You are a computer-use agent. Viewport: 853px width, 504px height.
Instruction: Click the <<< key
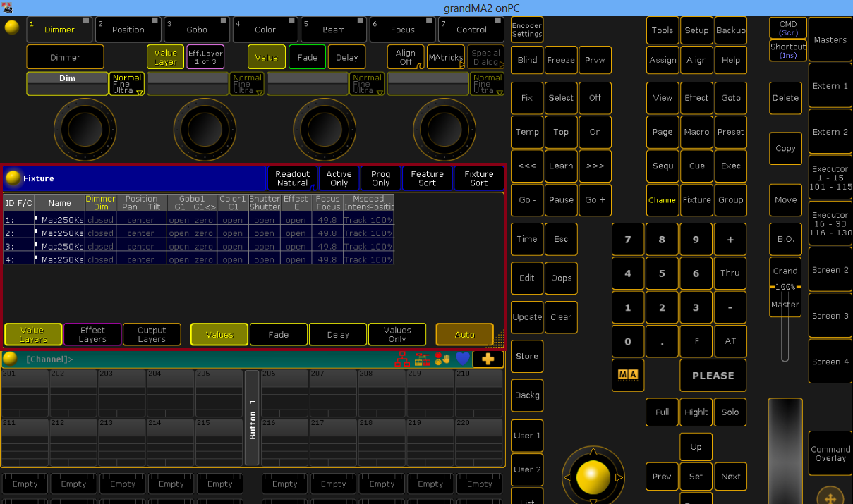pos(527,166)
